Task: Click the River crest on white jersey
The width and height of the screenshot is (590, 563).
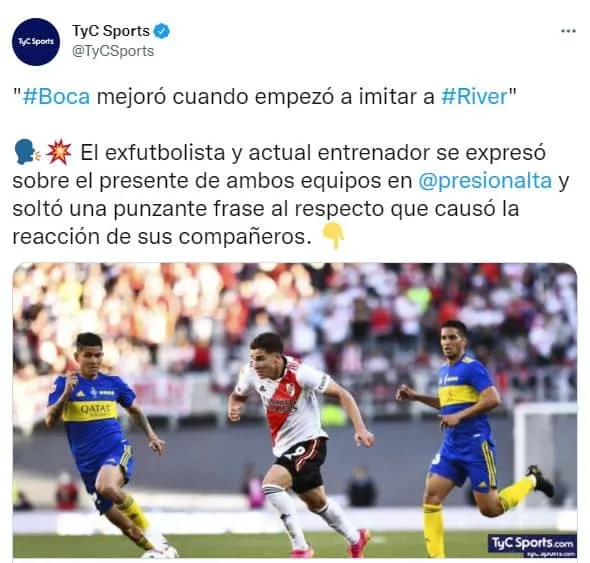Action: coord(290,390)
